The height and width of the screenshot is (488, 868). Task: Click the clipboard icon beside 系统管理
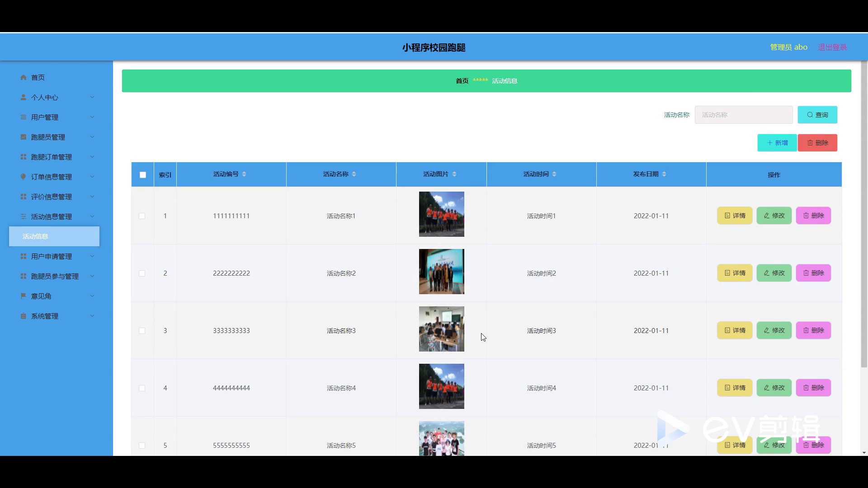click(x=24, y=316)
